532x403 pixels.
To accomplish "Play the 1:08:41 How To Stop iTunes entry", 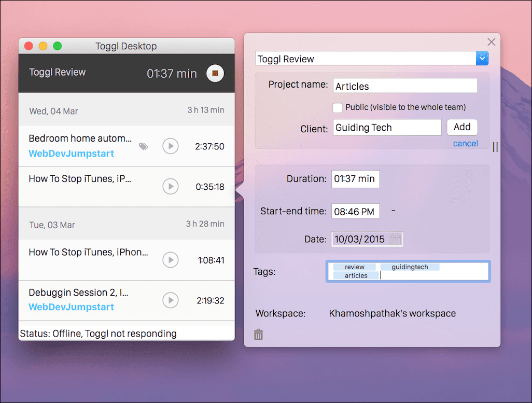I will click(170, 260).
